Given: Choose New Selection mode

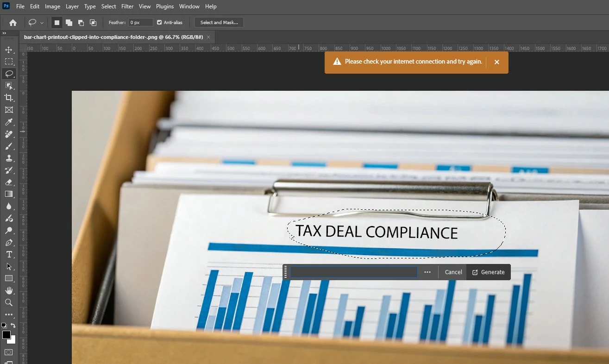Looking at the screenshot, I should [x=57, y=22].
